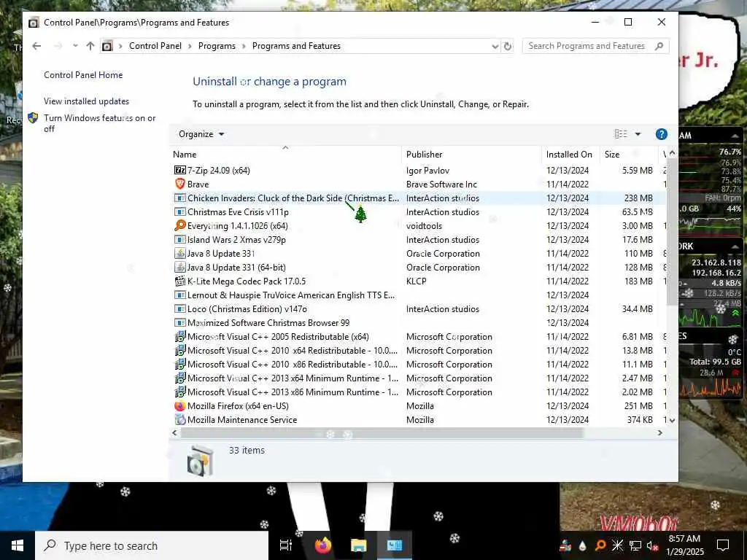747x560 pixels.
Task: Expand the address bar history dropdown
Action: 495,46
